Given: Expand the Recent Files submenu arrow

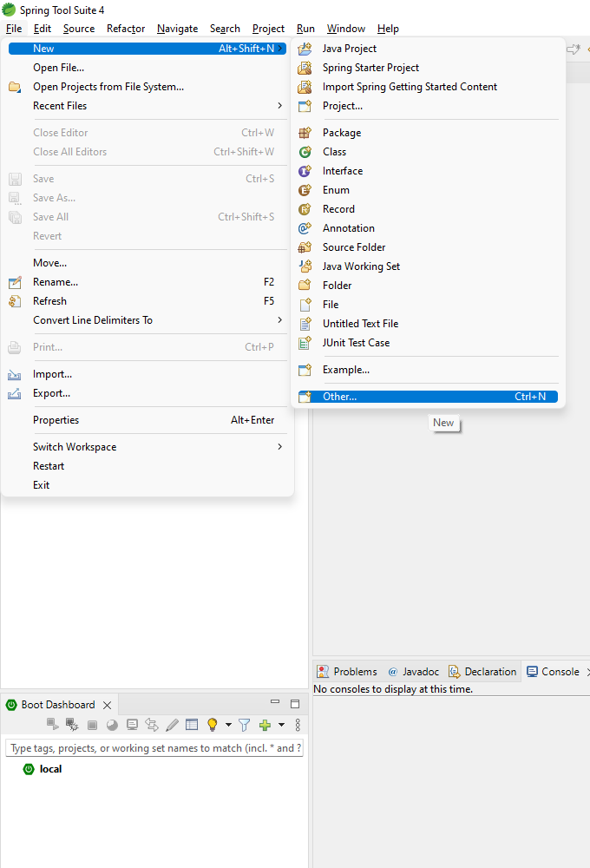Looking at the screenshot, I should 279,106.
